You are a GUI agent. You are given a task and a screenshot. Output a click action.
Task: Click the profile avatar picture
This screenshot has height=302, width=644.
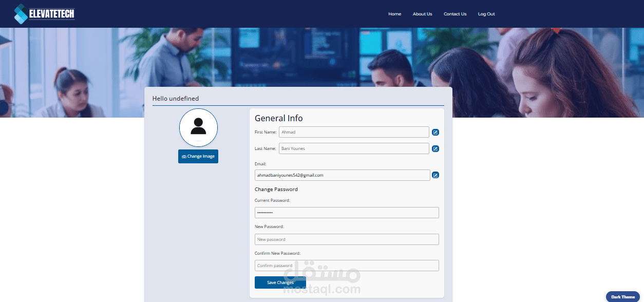(198, 127)
